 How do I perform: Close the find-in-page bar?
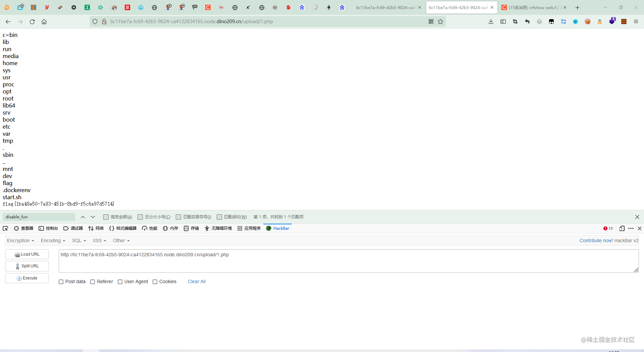(637, 217)
